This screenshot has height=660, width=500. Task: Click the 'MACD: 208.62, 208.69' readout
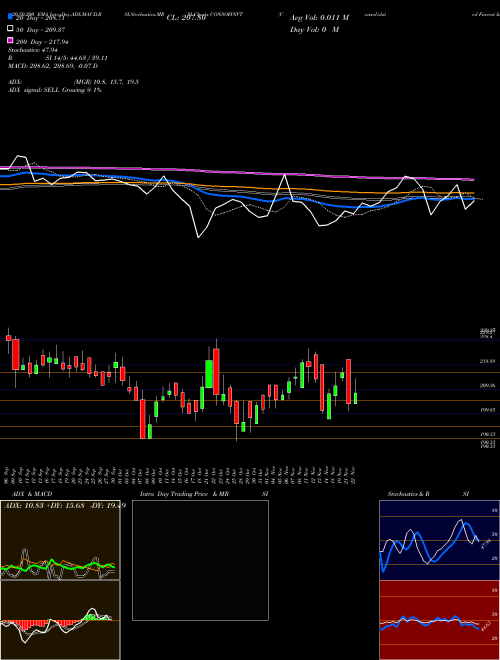pos(53,66)
